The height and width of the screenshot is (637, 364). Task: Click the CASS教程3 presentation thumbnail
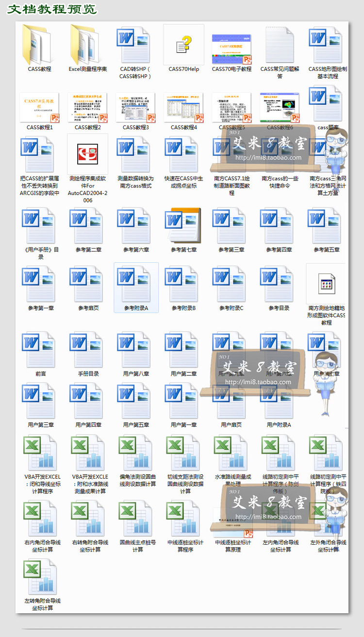[x=135, y=108]
